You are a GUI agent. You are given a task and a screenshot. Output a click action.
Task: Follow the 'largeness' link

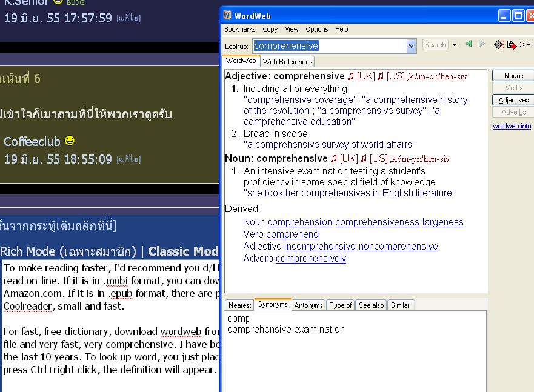442,222
